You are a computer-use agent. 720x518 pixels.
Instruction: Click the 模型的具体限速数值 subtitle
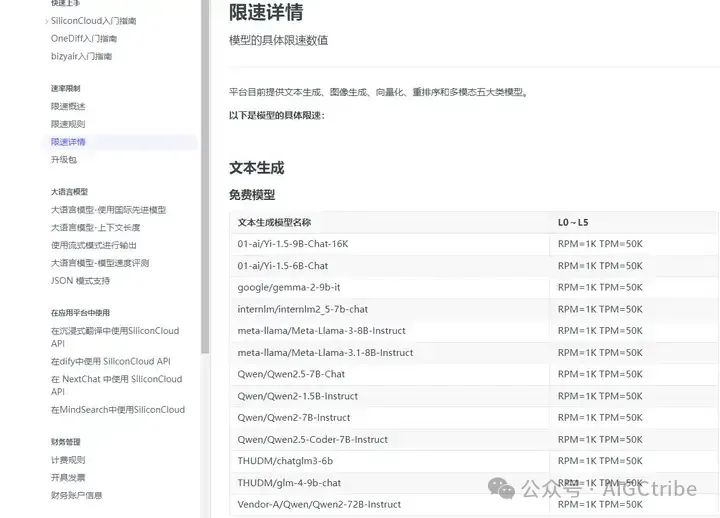pos(279,40)
